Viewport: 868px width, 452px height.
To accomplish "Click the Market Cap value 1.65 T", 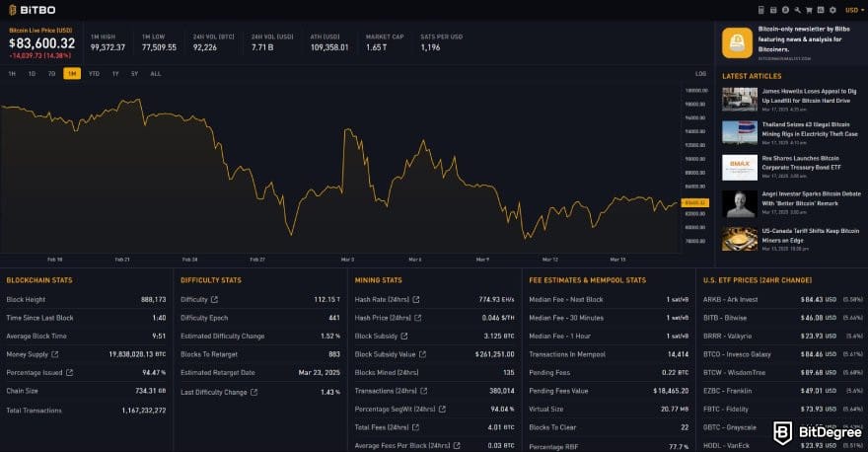I will pos(377,47).
